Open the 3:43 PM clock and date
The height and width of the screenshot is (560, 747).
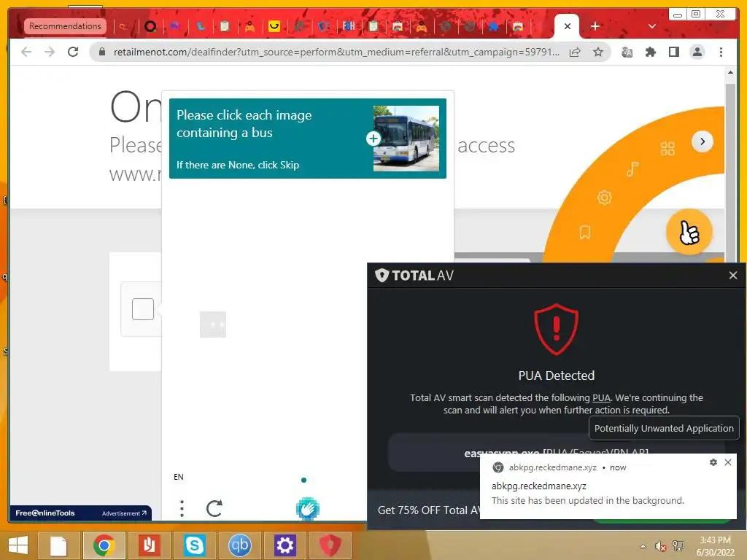point(715,546)
